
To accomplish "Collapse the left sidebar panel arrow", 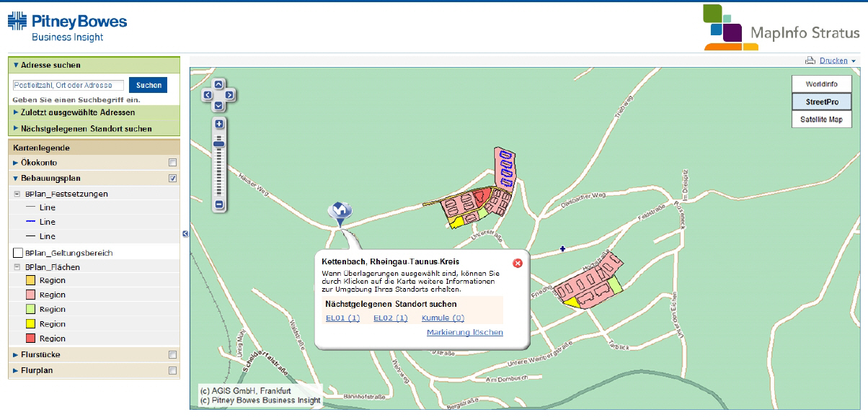I will [x=185, y=233].
